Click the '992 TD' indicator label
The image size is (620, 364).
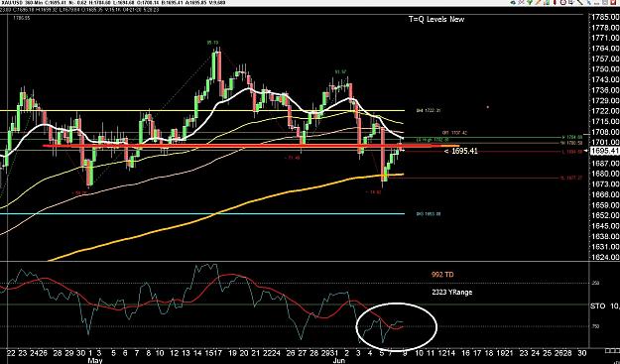[x=442, y=275]
